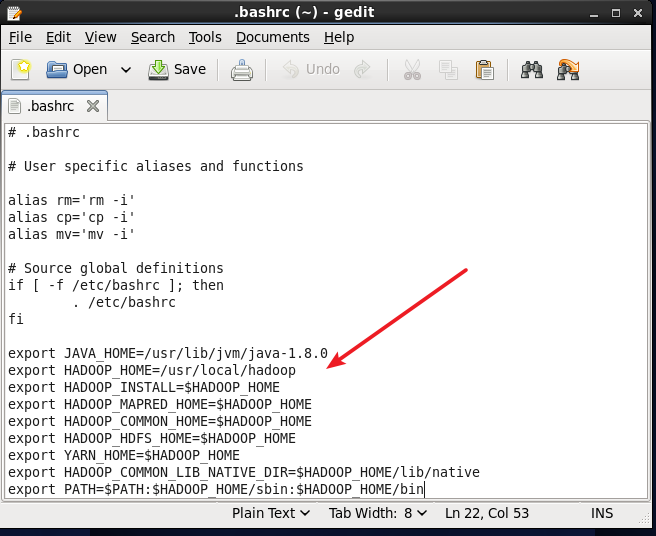
Task: Place cursor on the JAVA_HOME export line
Action: pyautogui.click(x=168, y=353)
